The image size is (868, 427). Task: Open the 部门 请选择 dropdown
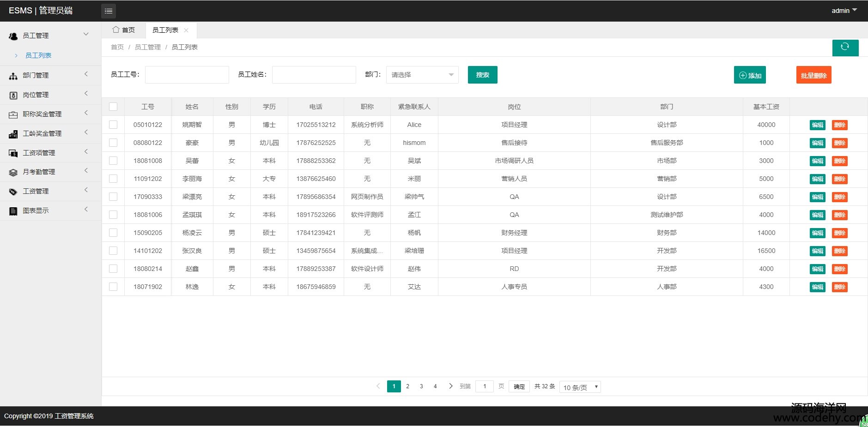point(422,75)
